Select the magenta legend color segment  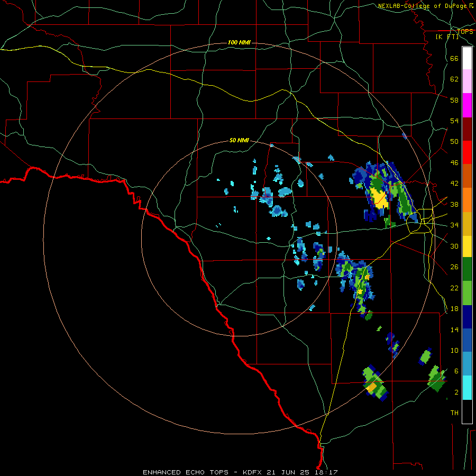pyautogui.click(x=467, y=105)
